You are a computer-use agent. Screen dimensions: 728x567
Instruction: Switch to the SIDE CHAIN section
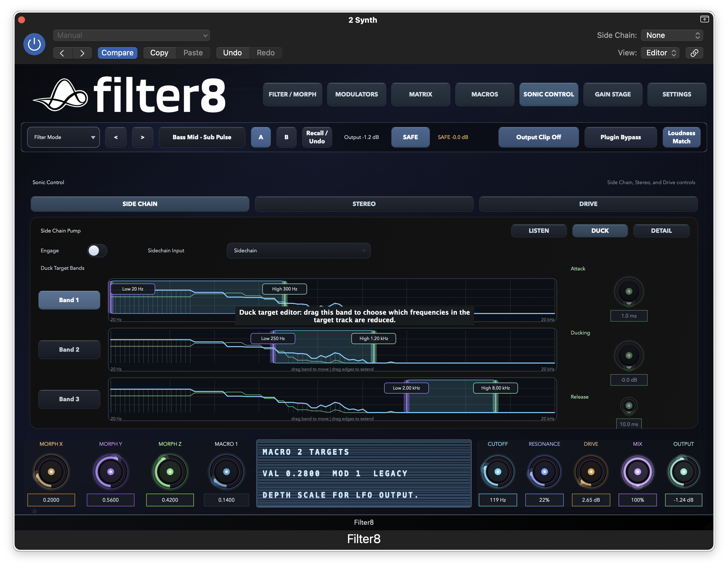(x=140, y=204)
